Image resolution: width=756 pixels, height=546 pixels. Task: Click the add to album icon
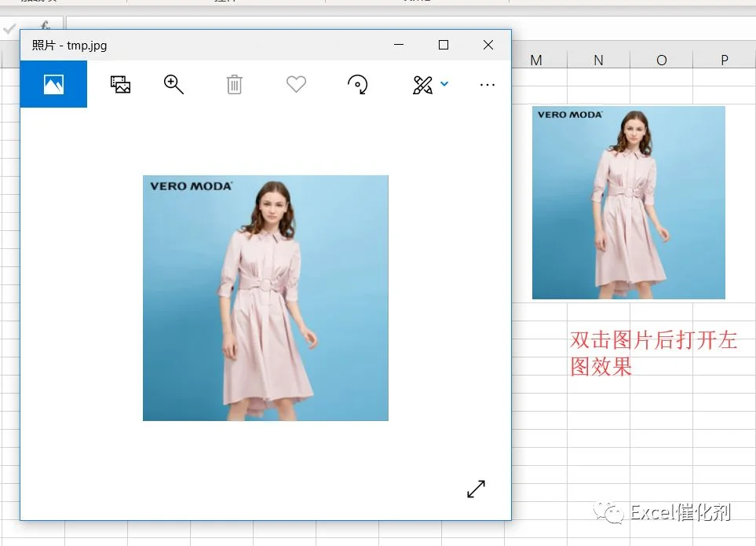click(120, 84)
